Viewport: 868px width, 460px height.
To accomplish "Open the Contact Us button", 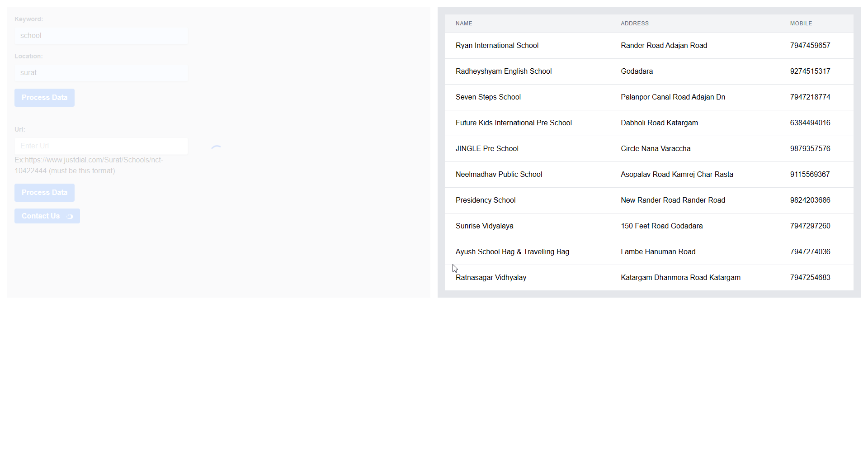I will (47, 216).
